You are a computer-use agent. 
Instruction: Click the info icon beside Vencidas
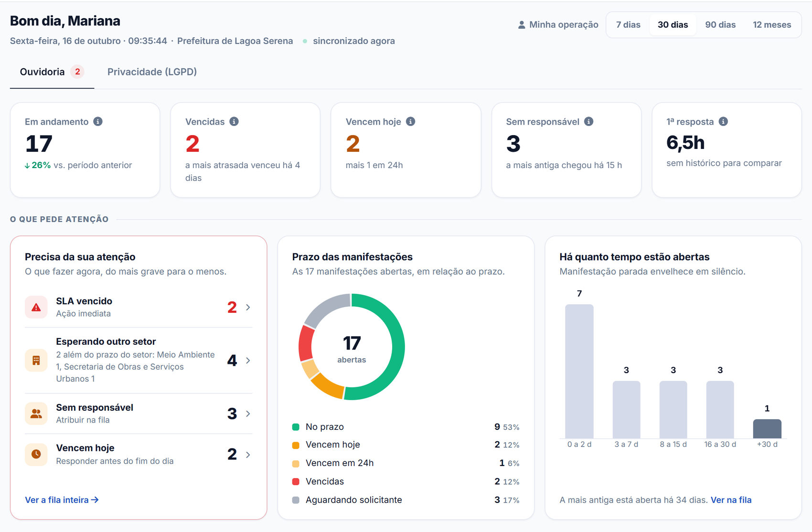click(x=234, y=121)
